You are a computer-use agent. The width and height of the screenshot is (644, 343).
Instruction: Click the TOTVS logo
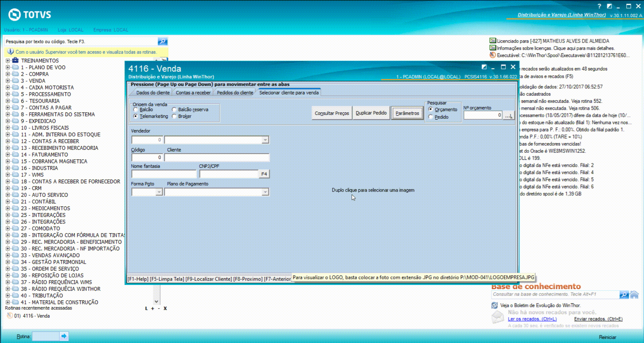coord(30,14)
